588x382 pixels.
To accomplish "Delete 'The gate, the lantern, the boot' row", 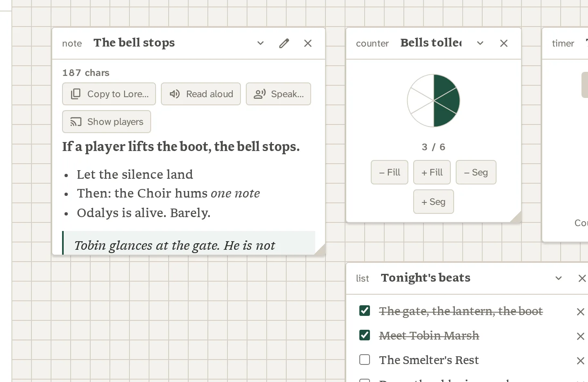I will tap(580, 312).
